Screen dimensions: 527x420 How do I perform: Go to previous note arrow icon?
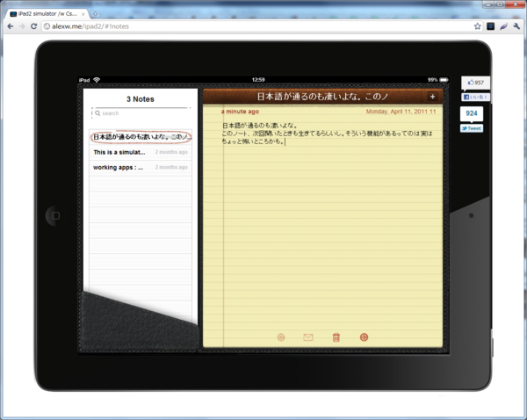(x=281, y=337)
